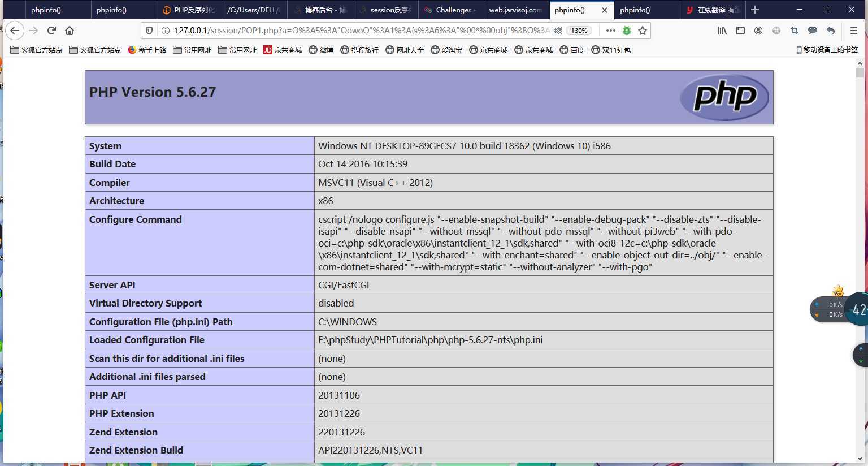Open the chat bubble toolbar icon

[x=813, y=31]
